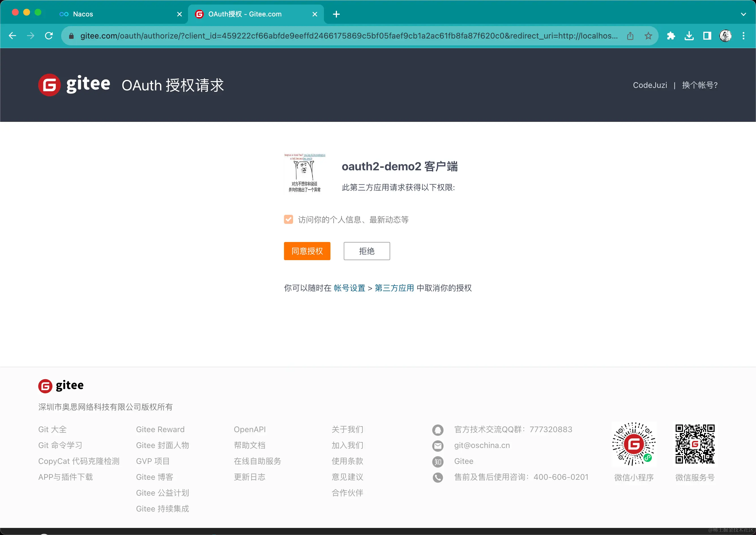The image size is (756, 535).
Task: Open the 帐号设置 link
Action: tap(349, 288)
